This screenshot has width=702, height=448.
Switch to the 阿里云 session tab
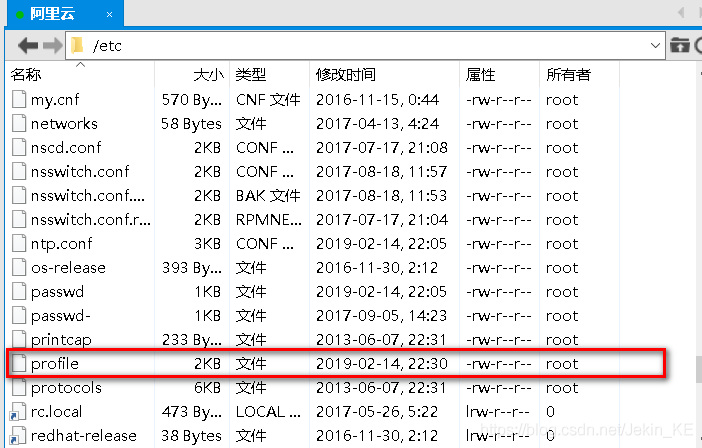(x=65, y=13)
